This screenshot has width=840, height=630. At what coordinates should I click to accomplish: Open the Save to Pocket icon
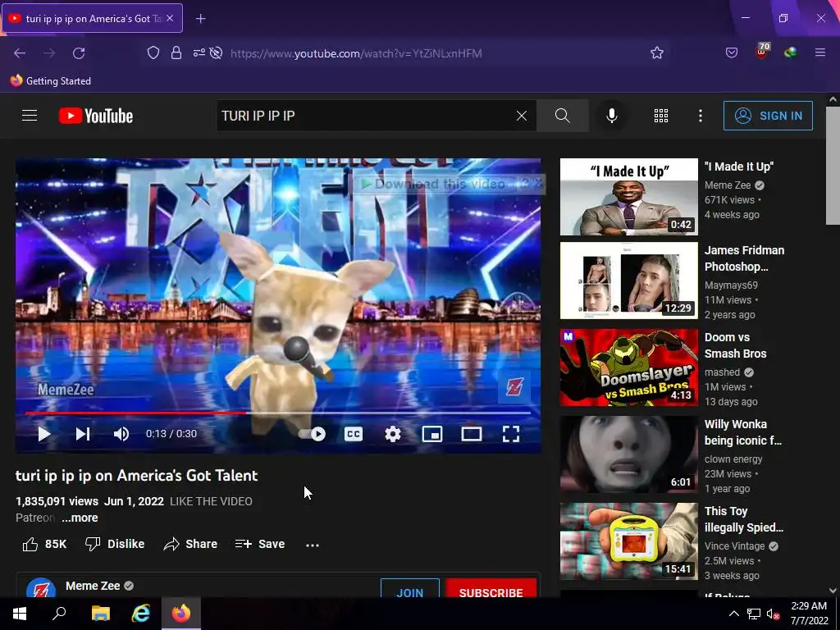732,53
